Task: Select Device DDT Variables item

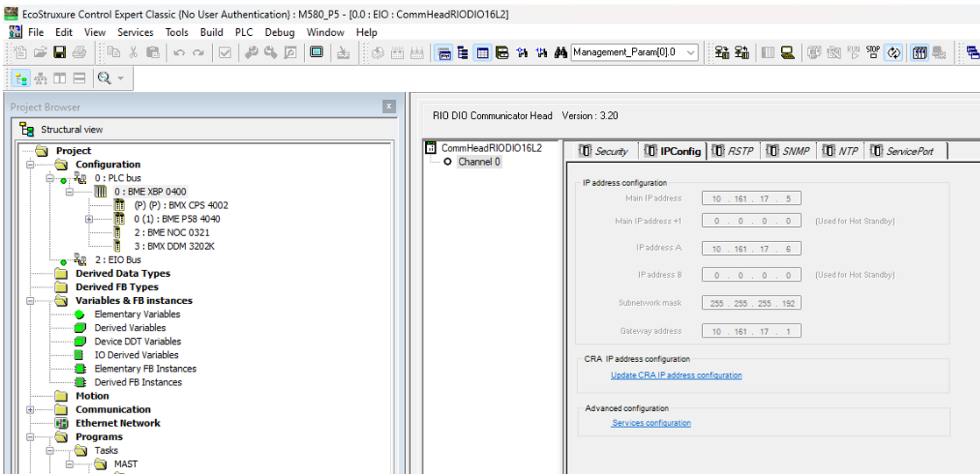Action: (138, 342)
